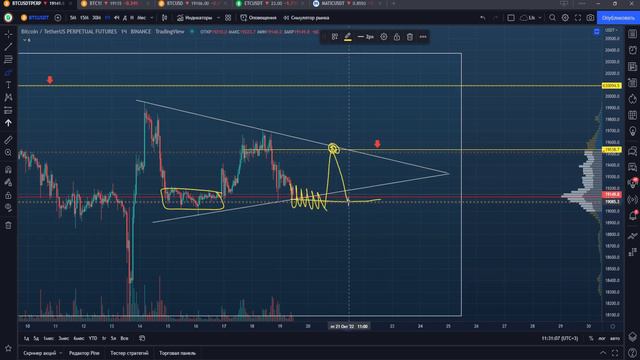Image resolution: width=640 pixels, height=360 pixels.
Task: Toggle лог logarithmic scale
Action: (x=602, y=338)
